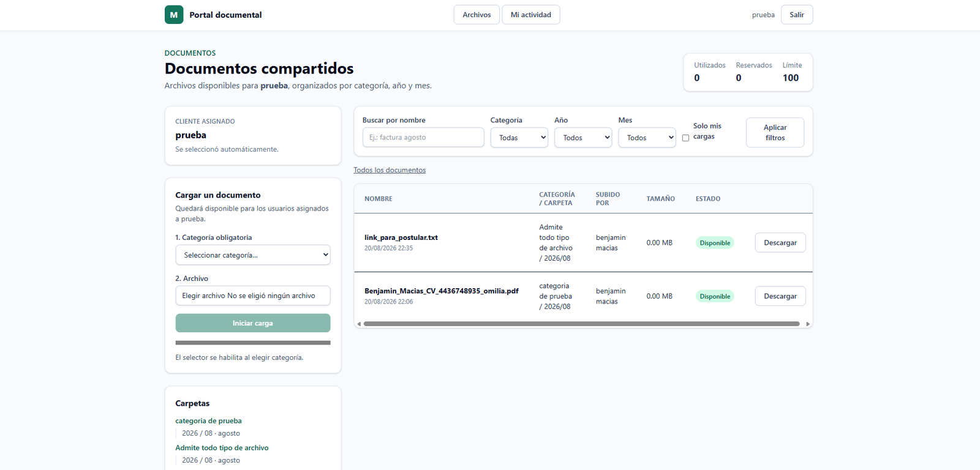This screenshot has height=470, width=980.
Task: Download link_para_postular.txt
Action: click(x=780, y=243)
